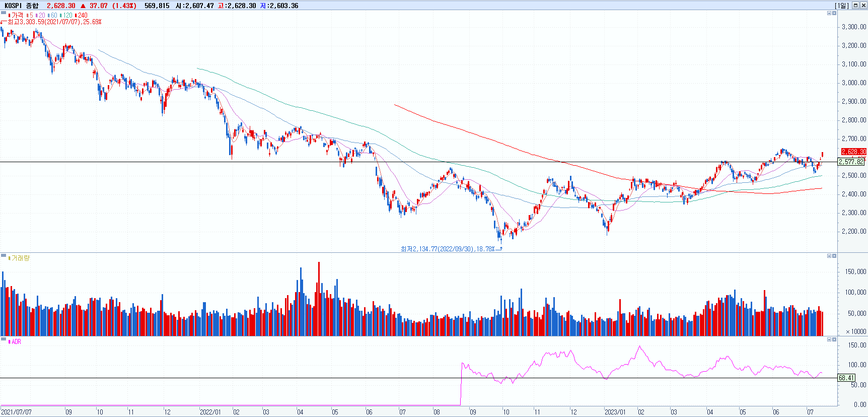
Task: Click the 3,000.00 price axis label
Action: [x=854, y=83]
